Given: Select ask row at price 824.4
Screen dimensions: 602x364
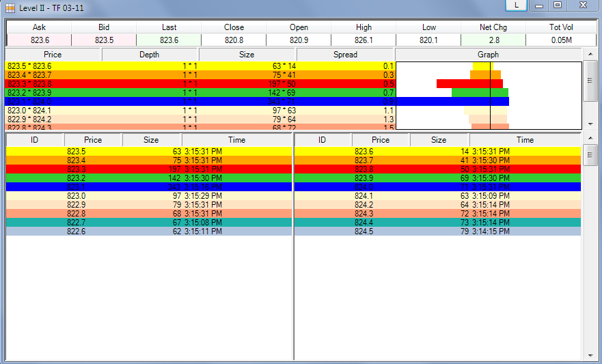Looking at the screenshot, I should coord(438,223).
